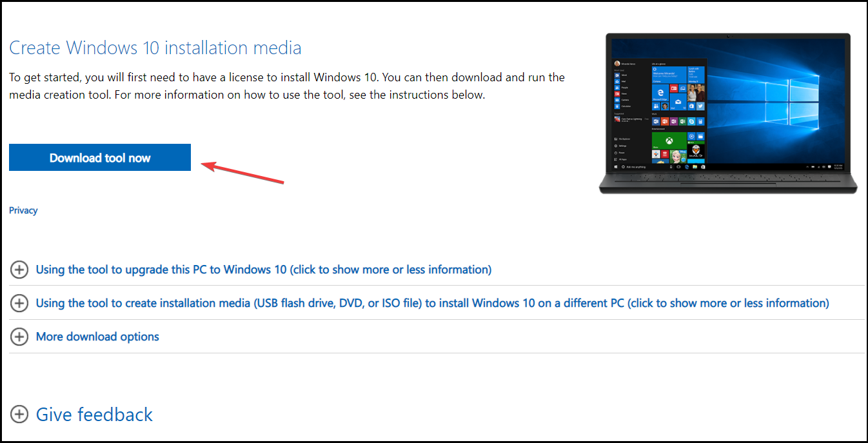Expand the create installation media section

coord(431,302)
